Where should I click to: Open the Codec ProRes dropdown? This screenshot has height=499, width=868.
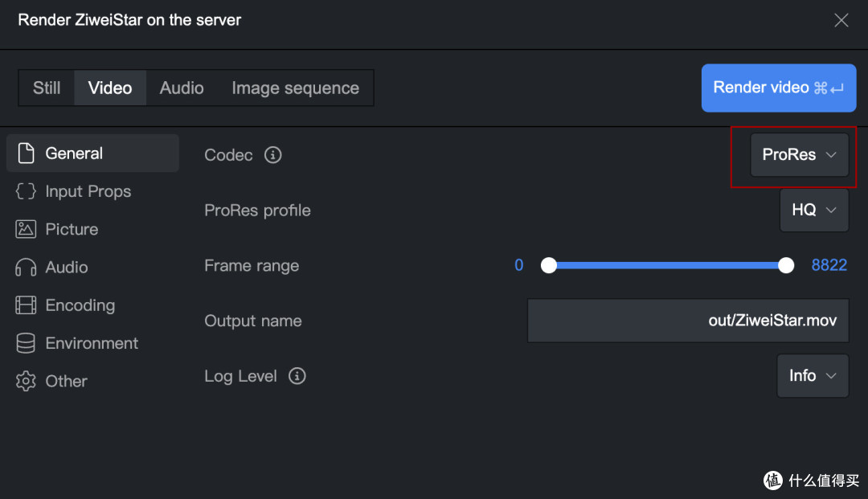coord(799,155)
